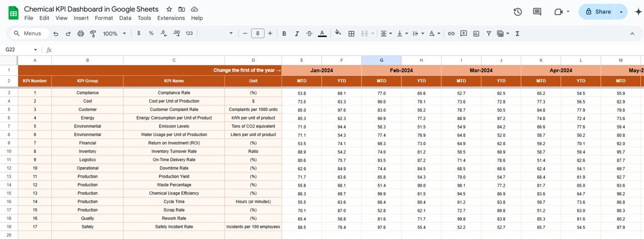644x239 pixels.
Task: Open horizontal align dropdown
Action: pos(386,34)
